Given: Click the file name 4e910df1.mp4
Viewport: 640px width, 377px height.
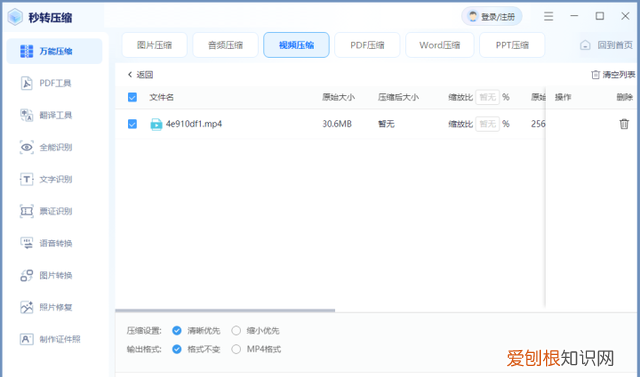Looking at the screenshot, I should (x=194, y=124).
